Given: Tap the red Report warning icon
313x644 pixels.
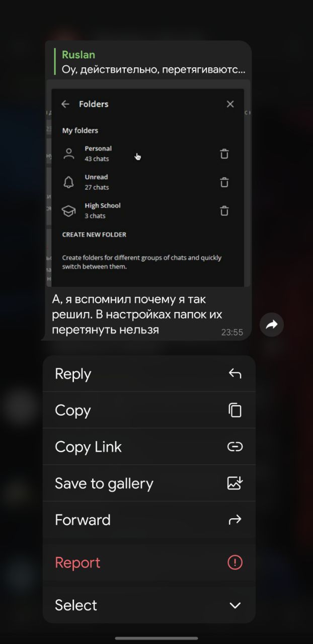Looking at the screenshot, I should 235,562.
